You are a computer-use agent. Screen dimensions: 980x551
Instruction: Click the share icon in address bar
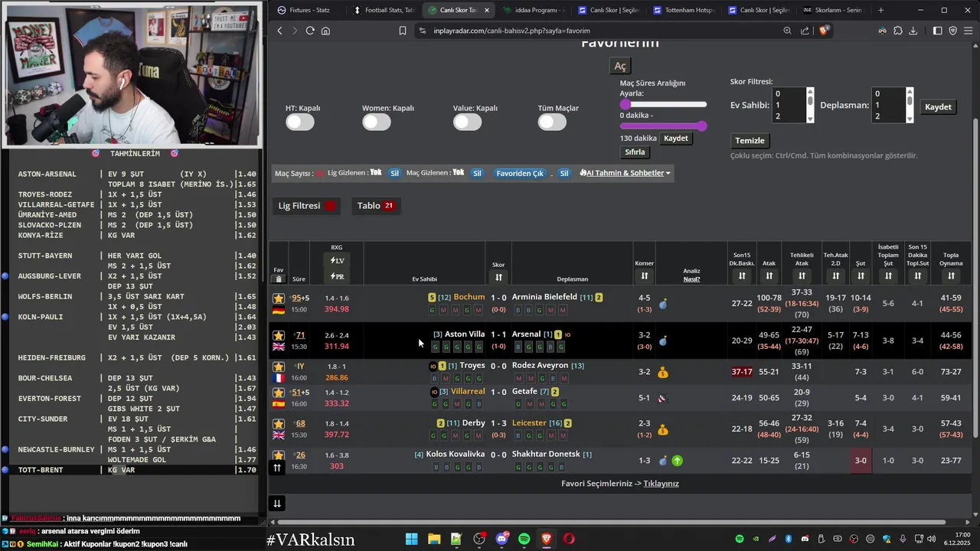[x=805, y=31]
